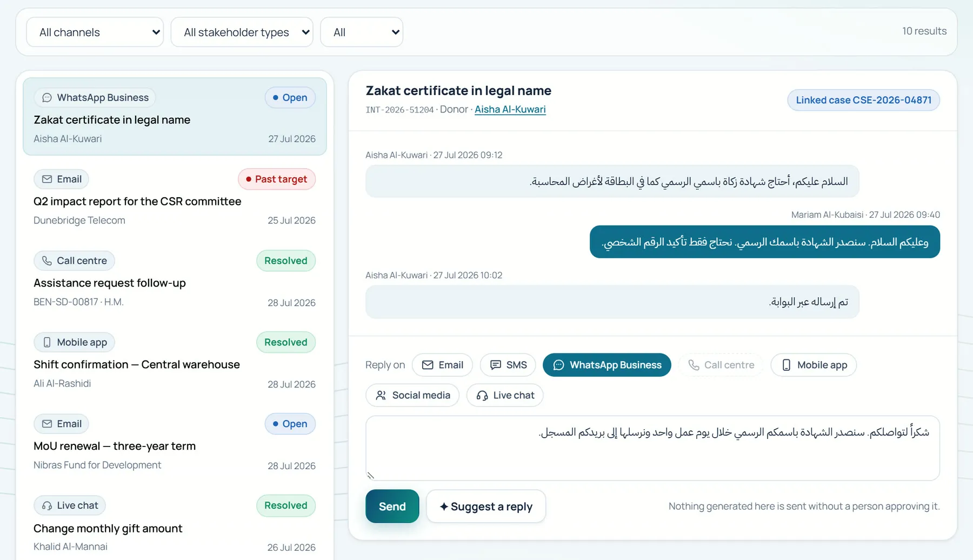This screenshot has height=560, width=973.
Task: Click the sparkle icon on Suggest a reply
Action: coord(444,507)
